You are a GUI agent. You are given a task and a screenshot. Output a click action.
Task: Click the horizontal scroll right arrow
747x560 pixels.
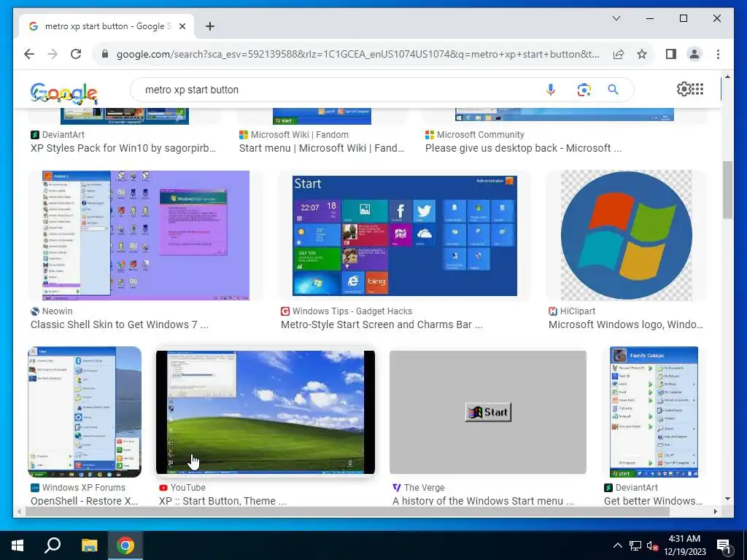point(715,511)
